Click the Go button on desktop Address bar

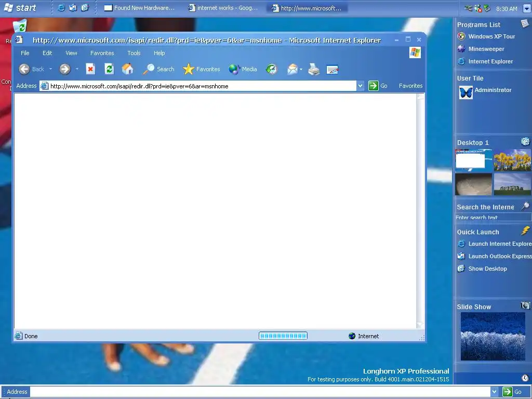click(512, 392)
